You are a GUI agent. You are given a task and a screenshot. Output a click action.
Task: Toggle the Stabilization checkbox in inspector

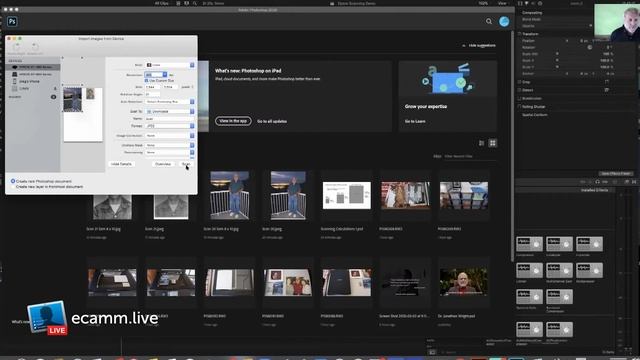tap(519, 98)
